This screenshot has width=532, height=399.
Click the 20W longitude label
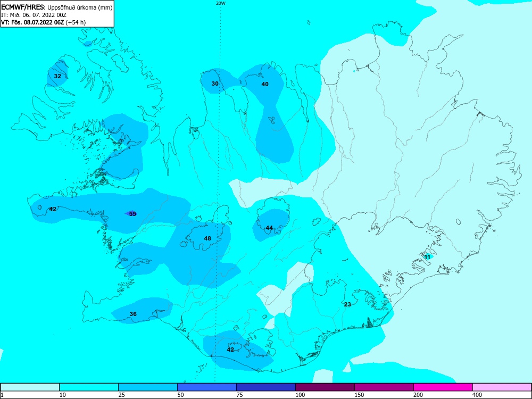[x=221, y=3]
